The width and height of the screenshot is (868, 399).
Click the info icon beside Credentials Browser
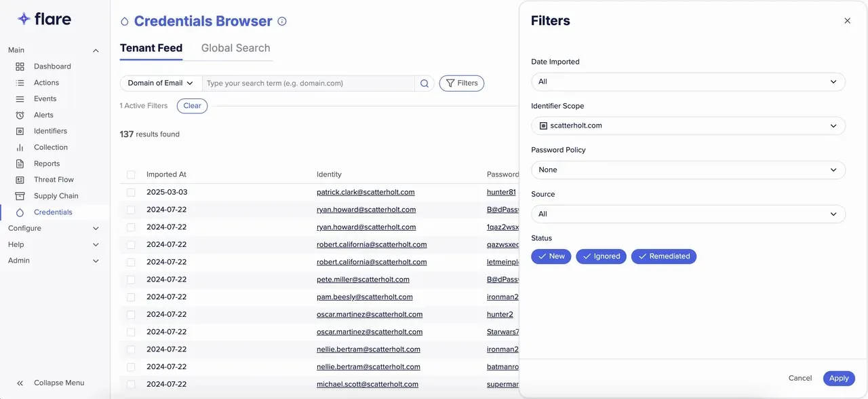pyautogui.click(x=282, y=21)
